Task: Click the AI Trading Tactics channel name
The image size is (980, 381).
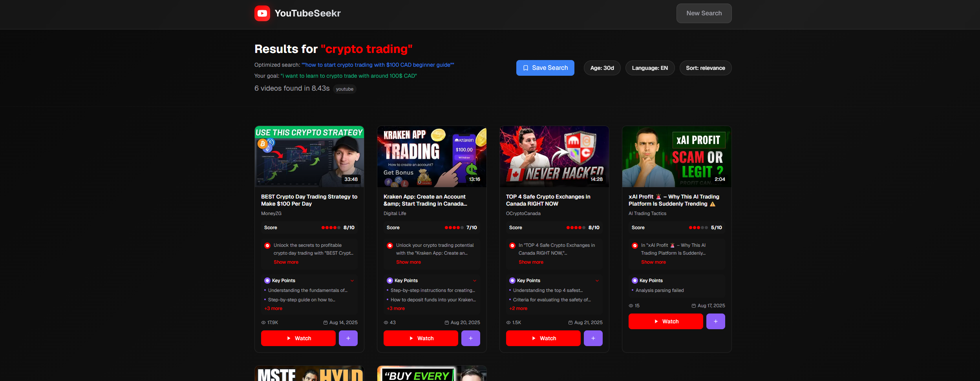Action: pyautogui.click(x=647, y=213)
